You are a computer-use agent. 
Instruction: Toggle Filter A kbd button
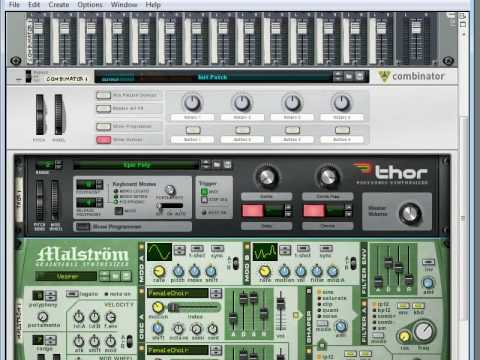[x=418, y=306]
